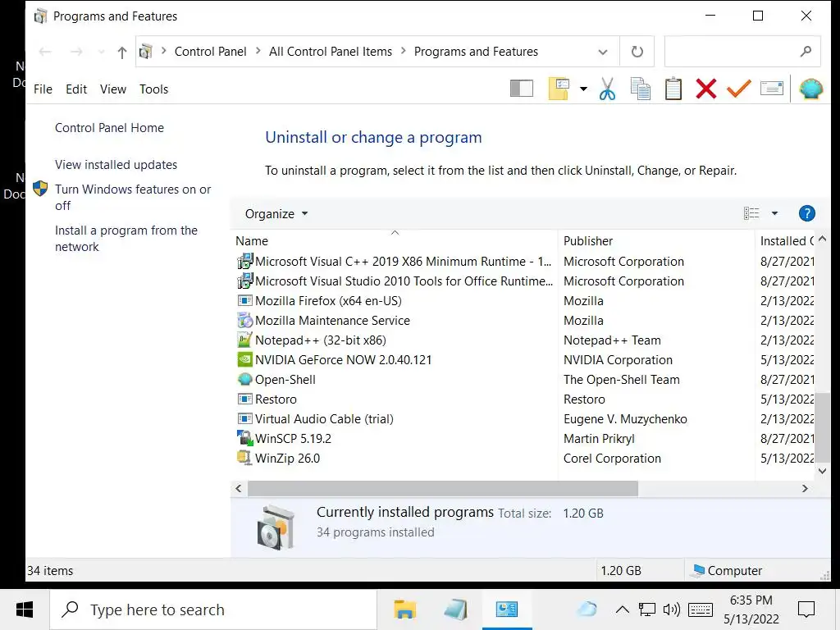
Task: Click the Forward navigation arrow
Action: point(76,52)
